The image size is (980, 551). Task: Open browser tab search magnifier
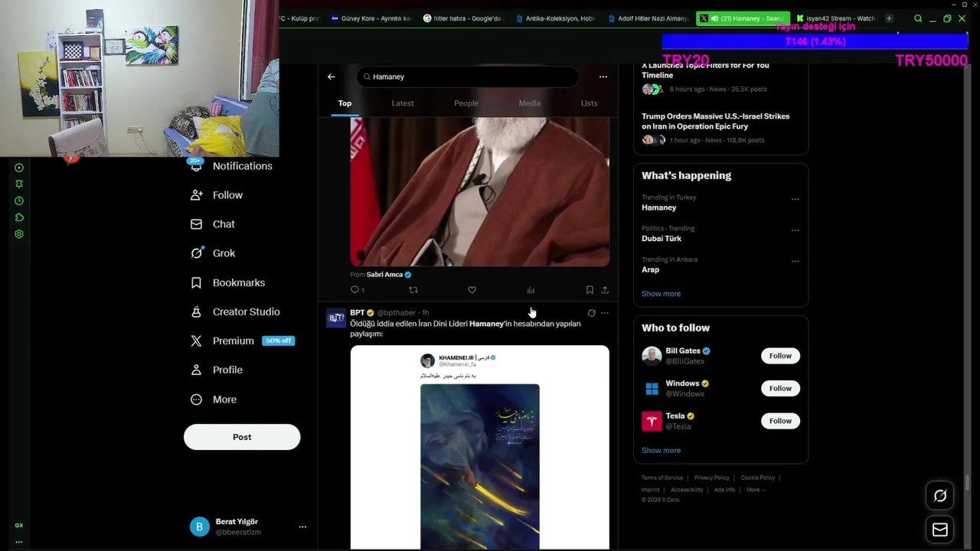point(918,18)
